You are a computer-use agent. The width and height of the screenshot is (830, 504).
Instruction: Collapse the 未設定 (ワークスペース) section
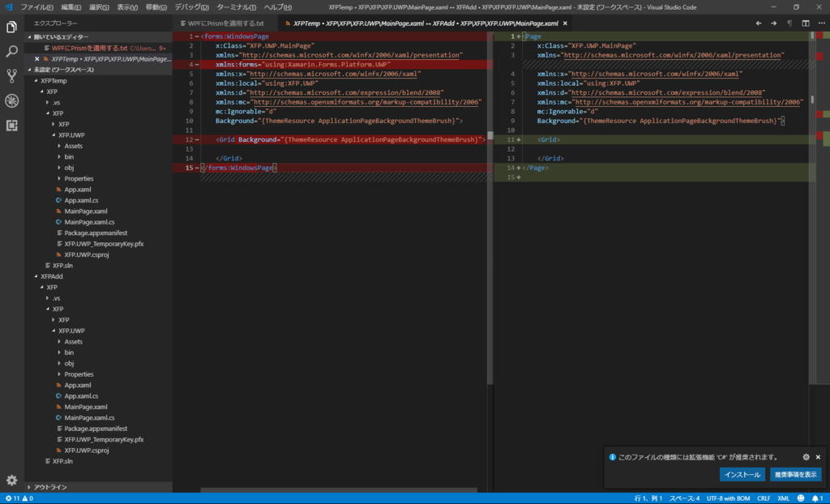point(99,70)
